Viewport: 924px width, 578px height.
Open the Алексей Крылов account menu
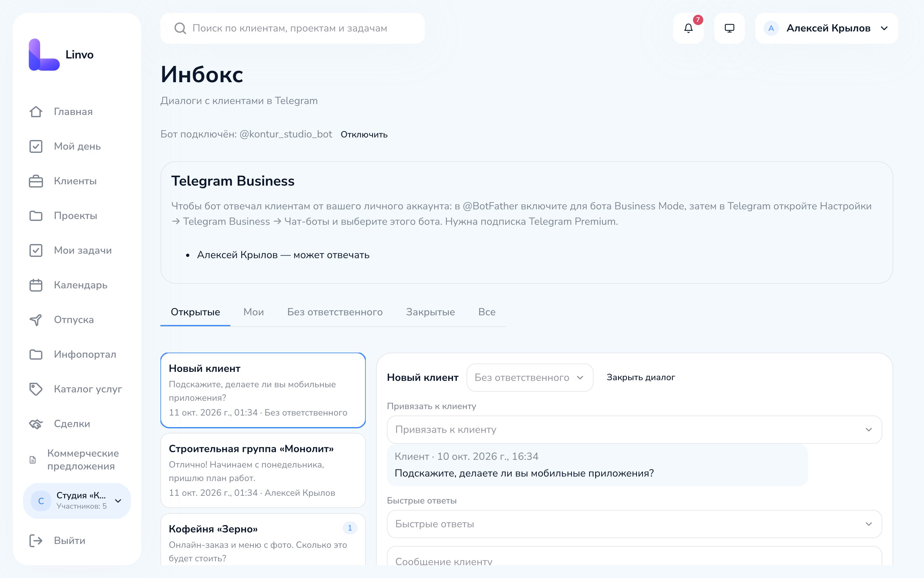pos(827,28)
